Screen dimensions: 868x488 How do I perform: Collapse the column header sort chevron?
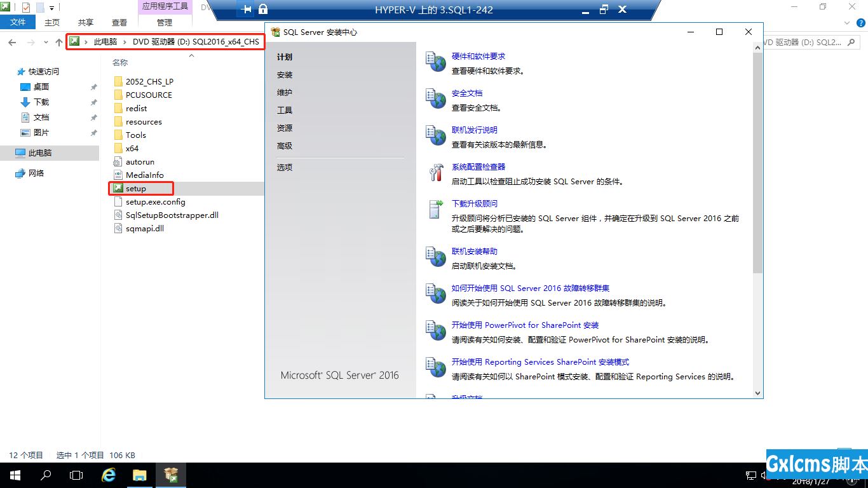(191, 56)
